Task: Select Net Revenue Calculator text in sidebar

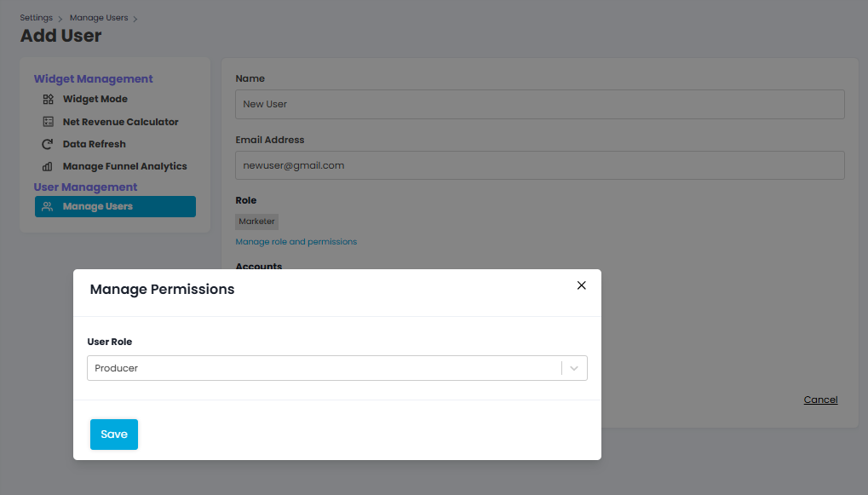Action: [121, 122]
